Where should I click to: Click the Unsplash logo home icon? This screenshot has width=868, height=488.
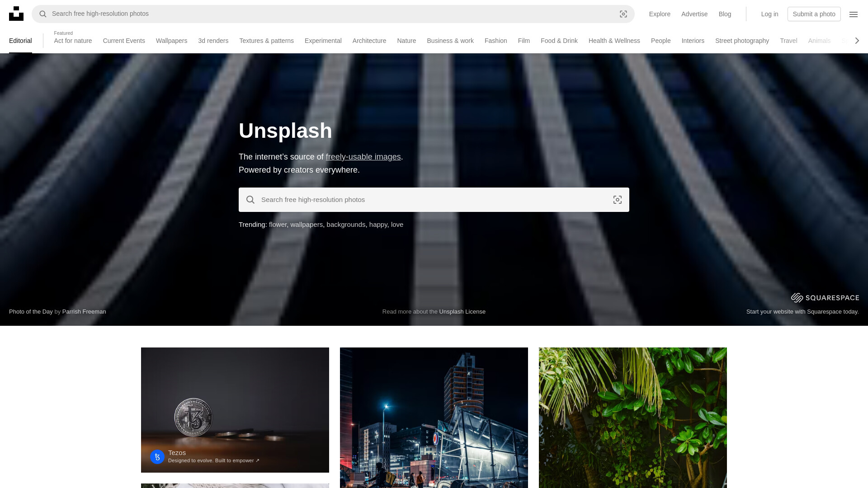pyautogui.click(x=16, y=14)
